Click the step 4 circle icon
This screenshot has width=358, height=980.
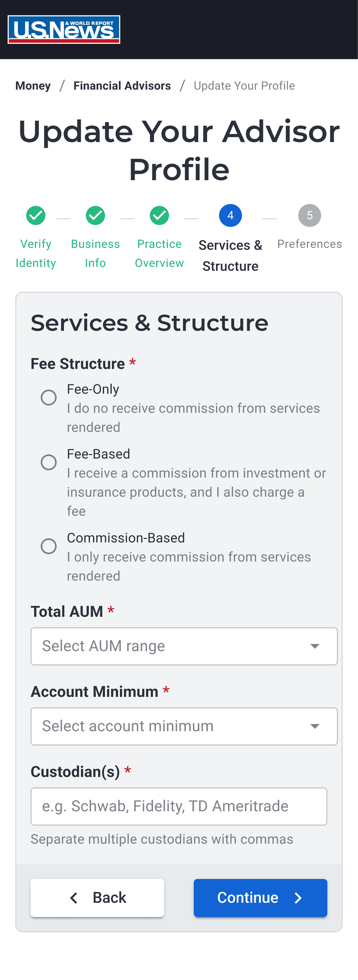230,216
